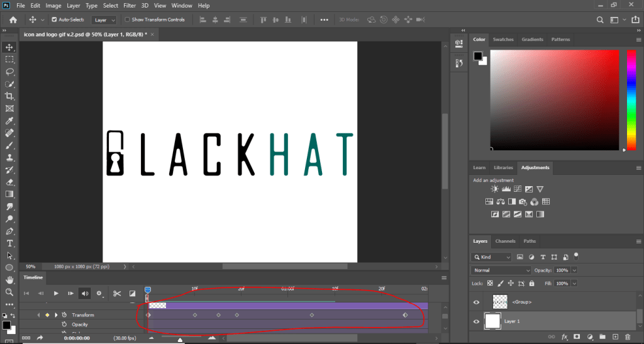The width and height of the screenshot is (644, 344).
Task: Enable the Show Transform Controls checkbox
Action: pyautogui.click(x=128, y=19)
